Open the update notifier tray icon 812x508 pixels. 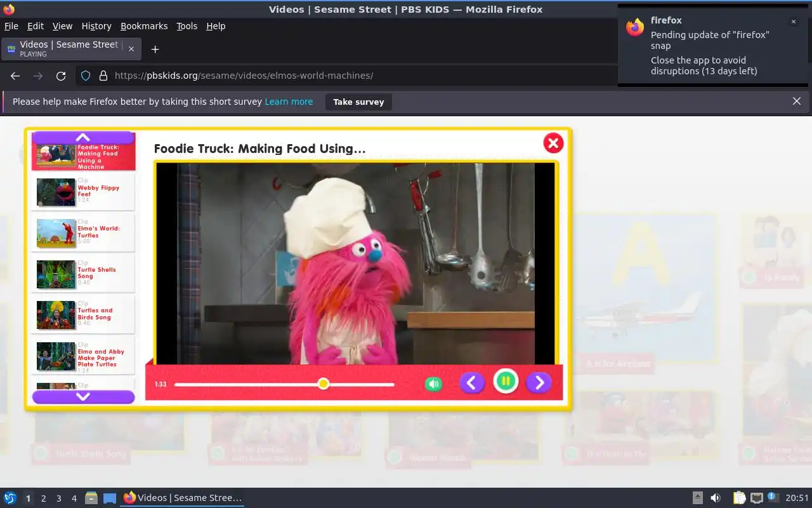tap(773, 497)
